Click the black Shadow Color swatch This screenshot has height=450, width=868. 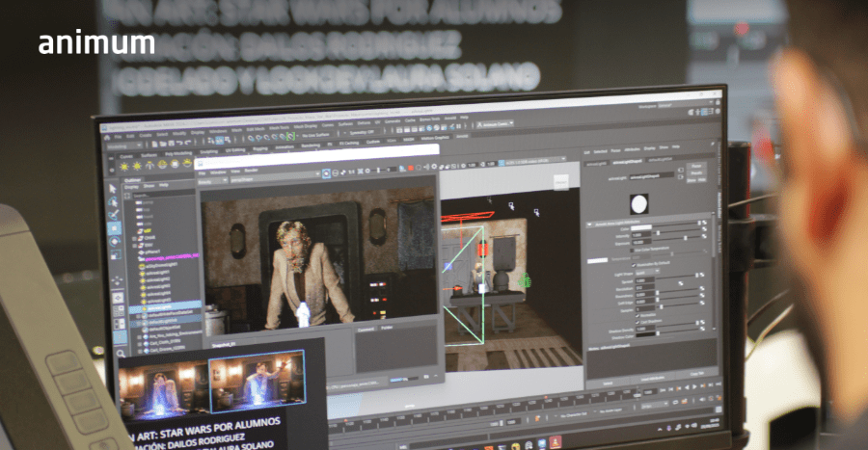tap(645, 335)
